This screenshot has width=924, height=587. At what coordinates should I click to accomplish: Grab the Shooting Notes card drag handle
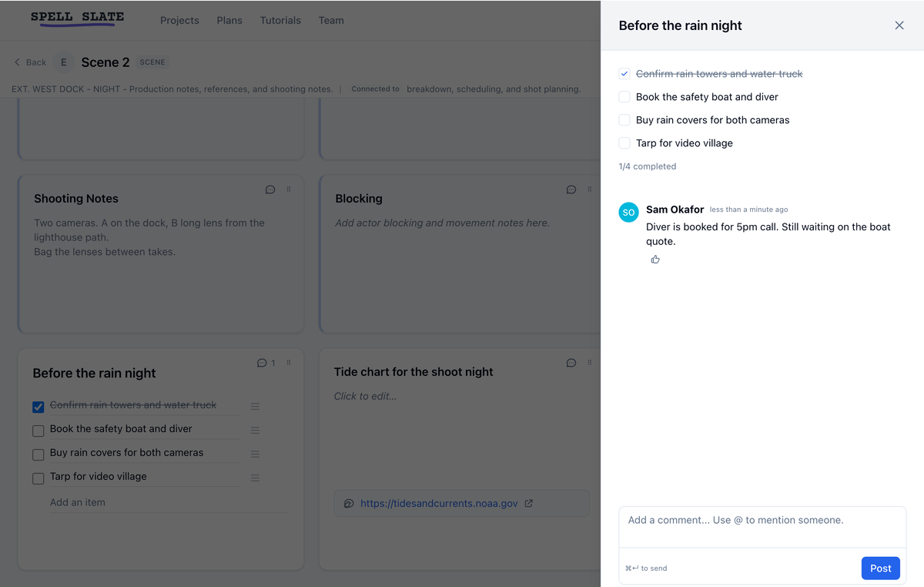pos(289,190)
